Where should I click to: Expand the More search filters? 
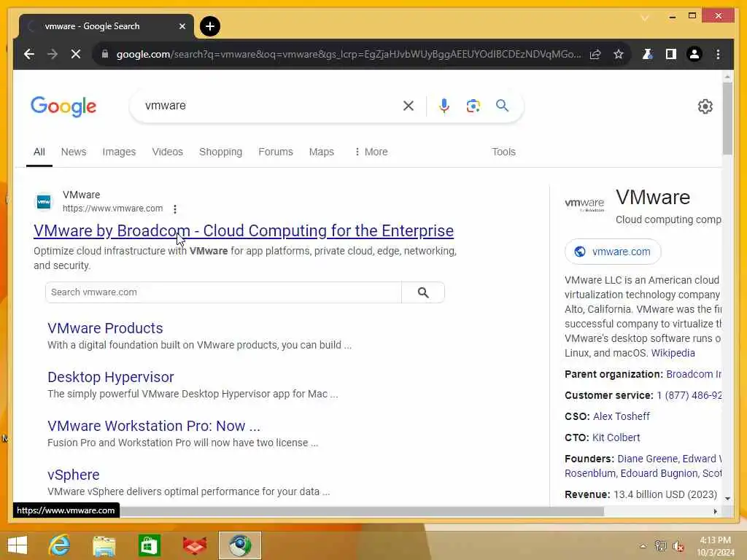click(x=371, y=152)
